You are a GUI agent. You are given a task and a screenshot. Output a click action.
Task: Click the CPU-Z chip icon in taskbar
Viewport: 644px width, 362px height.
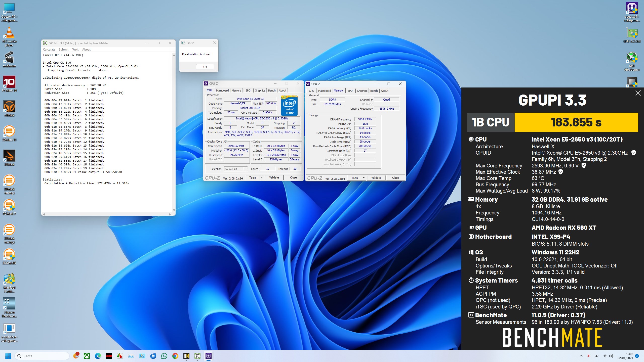coord(209,356)
